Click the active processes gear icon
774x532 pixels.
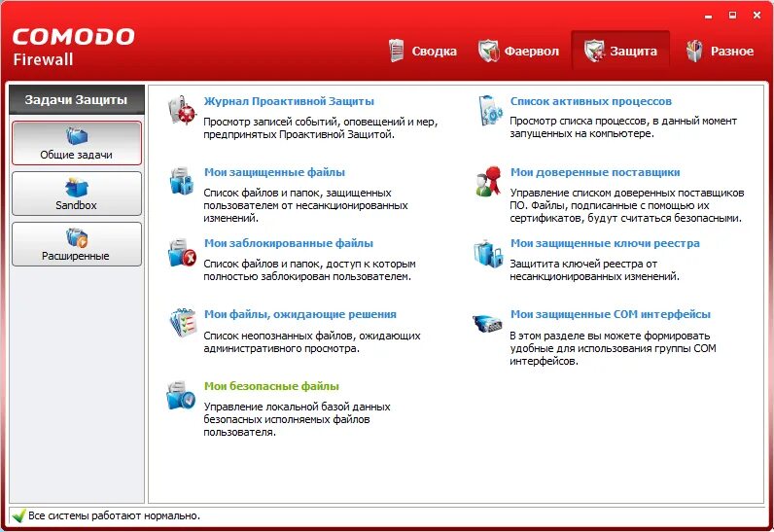coord(490,111)
